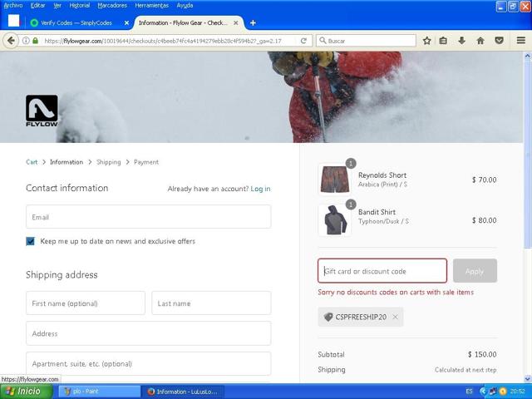Image resolution: width=532 pixels, height=399 pixels.
Task: Uncheck Keep me up to date checkbox
Action: [30, 241]
